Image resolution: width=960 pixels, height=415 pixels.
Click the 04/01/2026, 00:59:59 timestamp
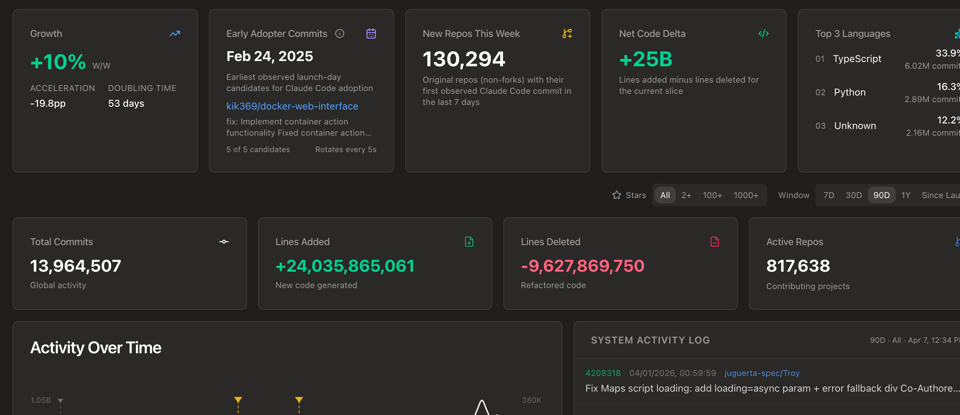point(672,373)
